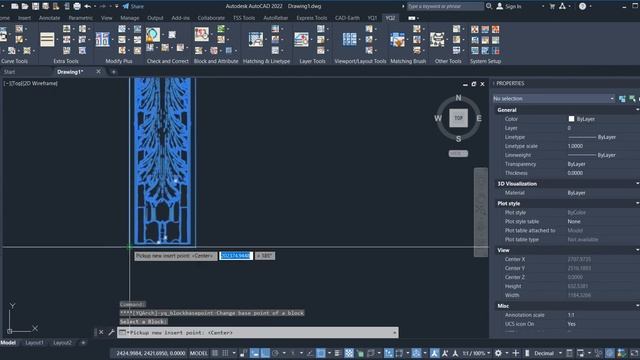Screen dimensions: 640x360
Task: Expand the Curve Tools panel title
Action: [x=15, y=61]
